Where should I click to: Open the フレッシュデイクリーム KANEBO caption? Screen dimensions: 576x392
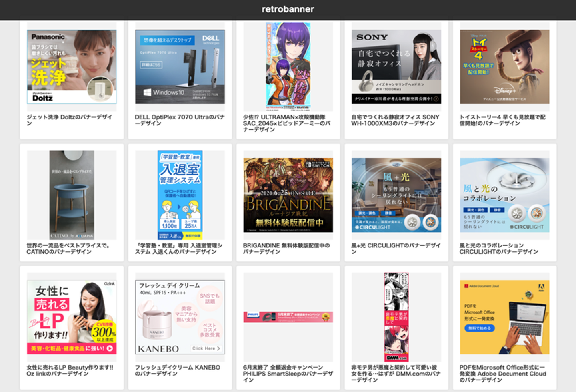click(x=178, y=370)
